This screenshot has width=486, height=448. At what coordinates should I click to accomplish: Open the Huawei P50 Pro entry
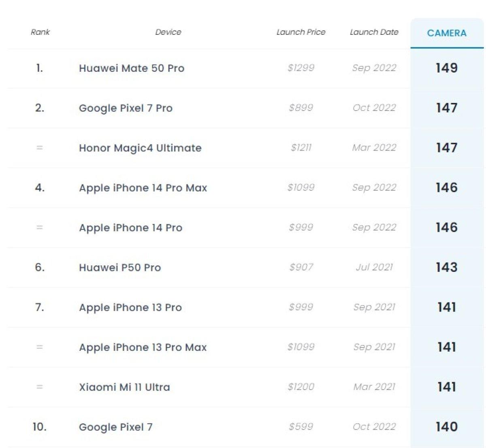pos(120,267)
